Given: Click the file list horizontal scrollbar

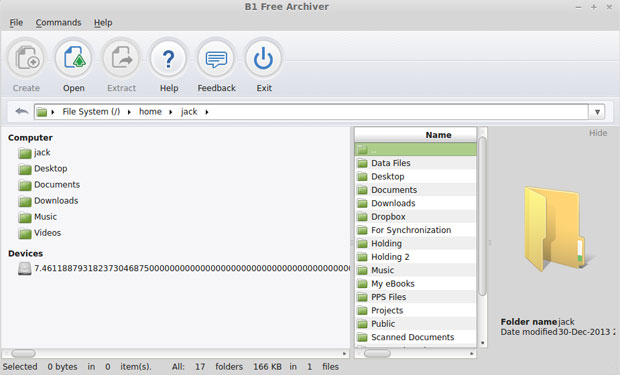Looking at the screenshot, I should 377,353.
